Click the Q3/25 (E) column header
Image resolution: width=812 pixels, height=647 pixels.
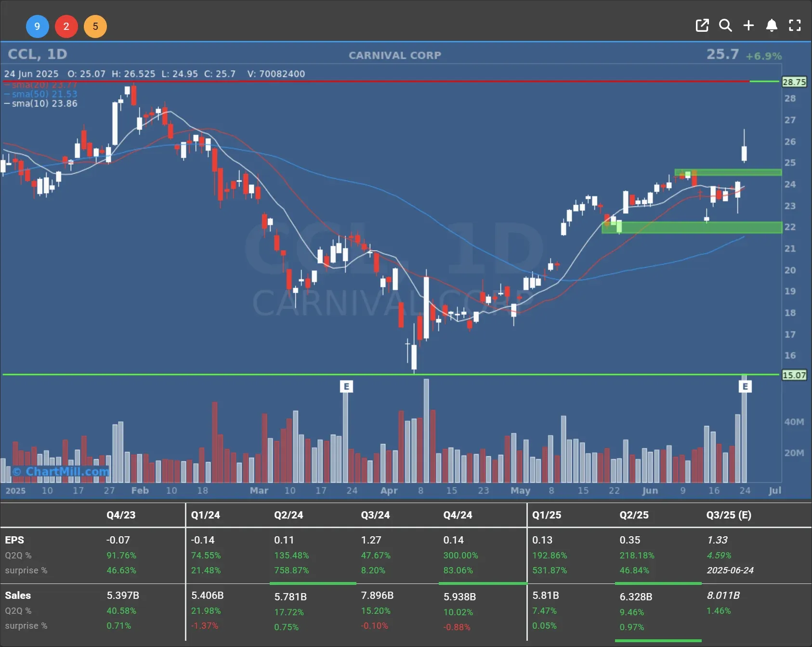pyautogui.click(x=729, y=515)
